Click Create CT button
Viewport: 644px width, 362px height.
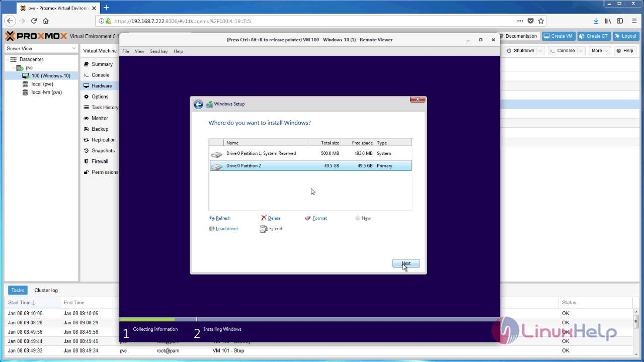594,36
